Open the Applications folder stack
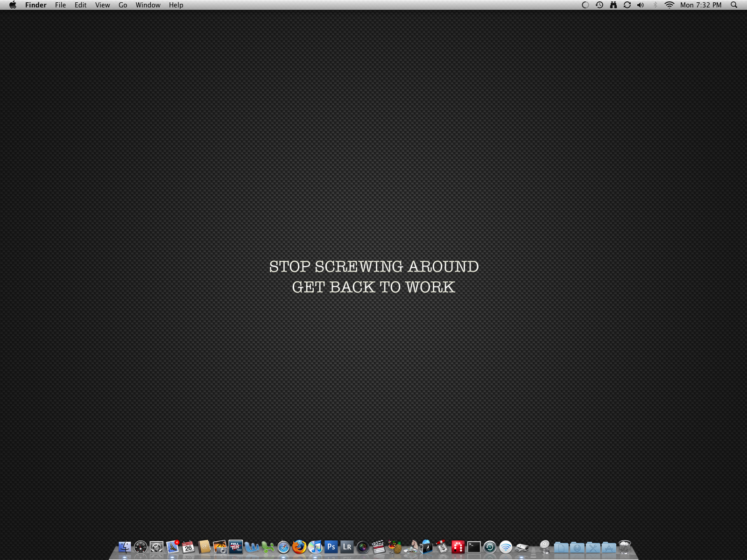 click(609, 547)
